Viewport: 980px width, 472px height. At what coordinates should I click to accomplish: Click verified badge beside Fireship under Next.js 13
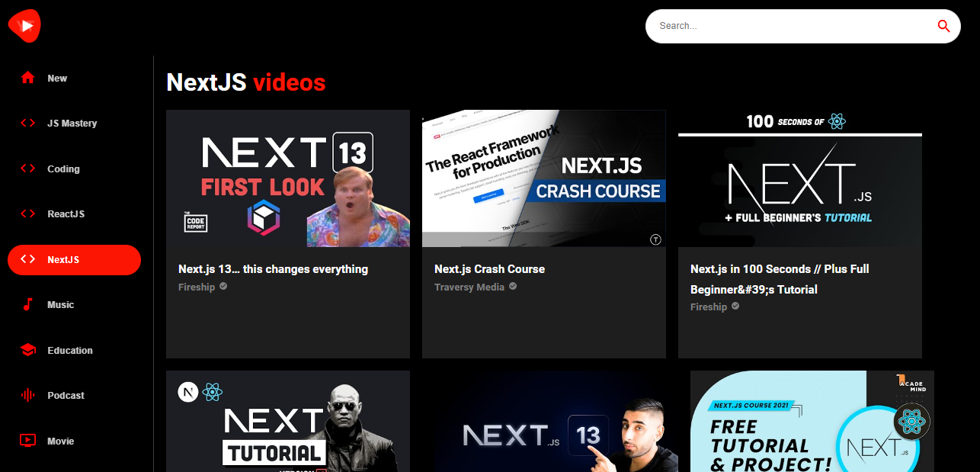click(x=223, y=287)
